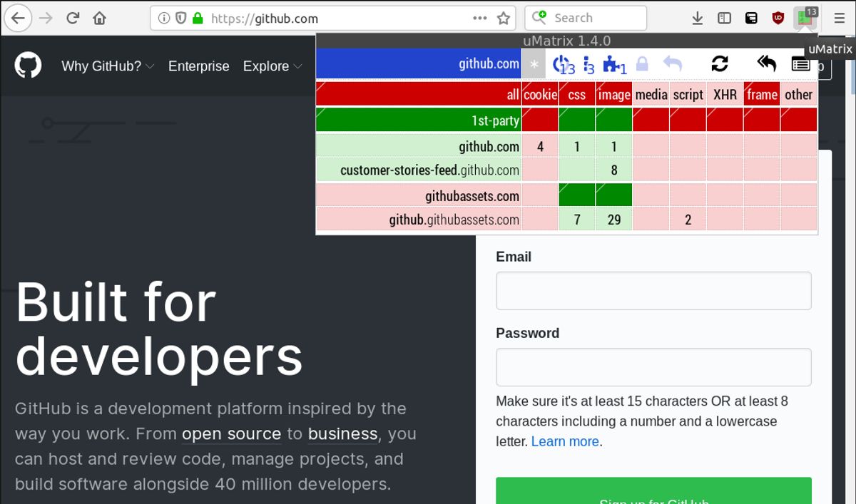Toggle the script cell for github.githubassets.com
This screenshot has width=856, height=504.
[688, 220]
